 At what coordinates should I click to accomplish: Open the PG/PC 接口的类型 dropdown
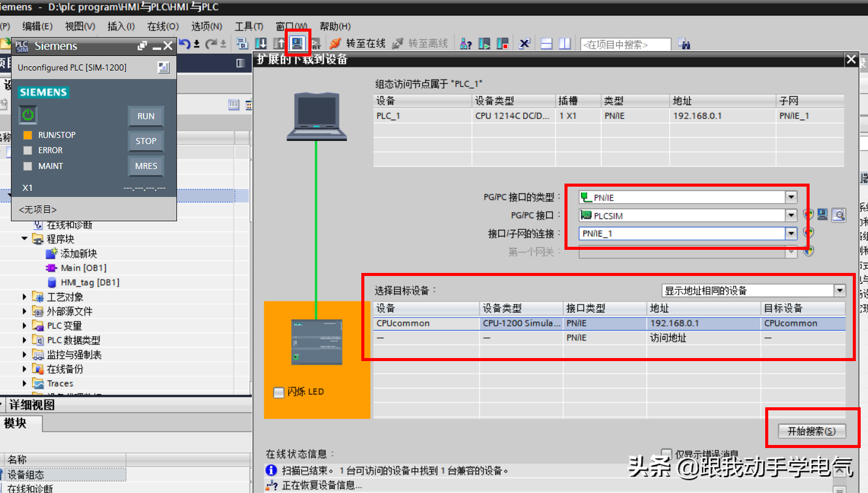(x=791, y=197)
